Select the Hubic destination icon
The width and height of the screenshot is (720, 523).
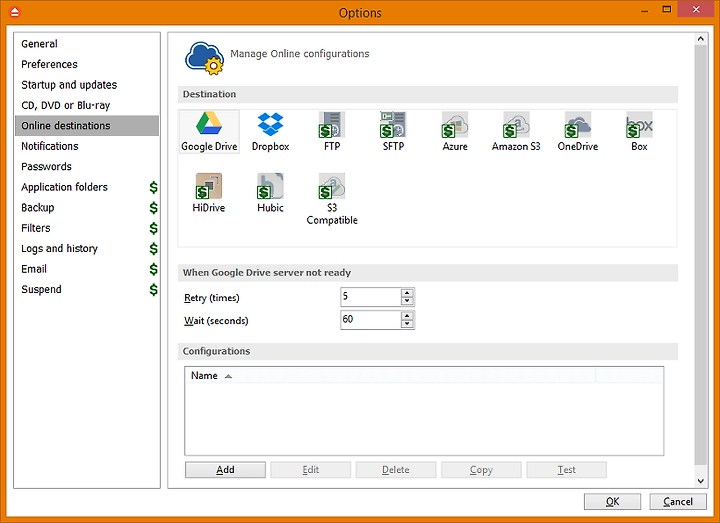[270, 193]
